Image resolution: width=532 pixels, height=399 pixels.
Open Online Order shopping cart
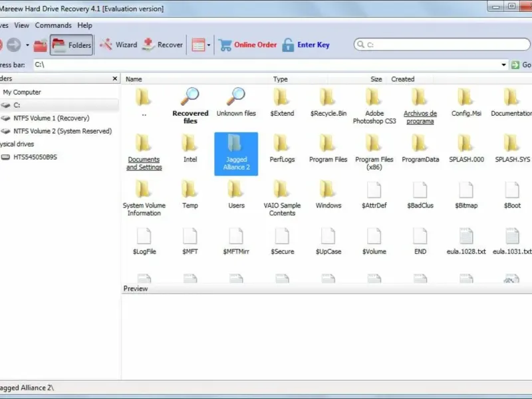(225, 45)
